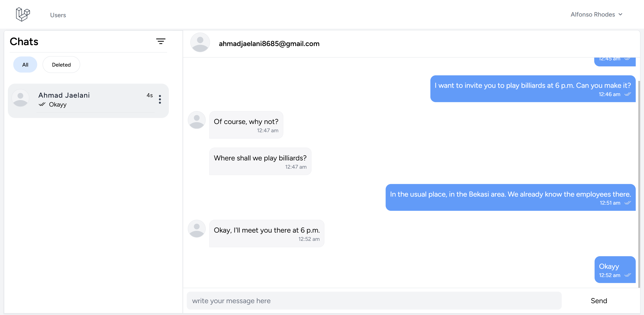The image size is (644, 315).
Task: Click the header avatar beside the email
Action: tap(200, 42)
